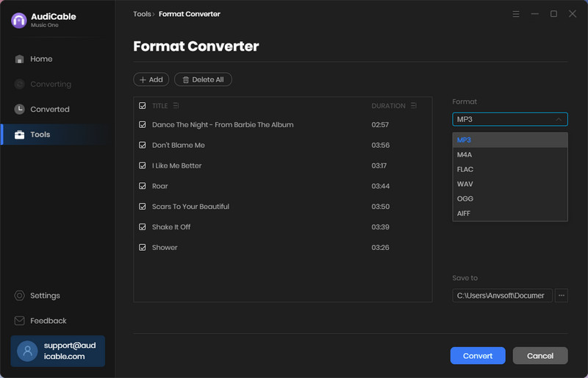
Task: Select the title Scars To Your Beautiful
Action: 190,207
